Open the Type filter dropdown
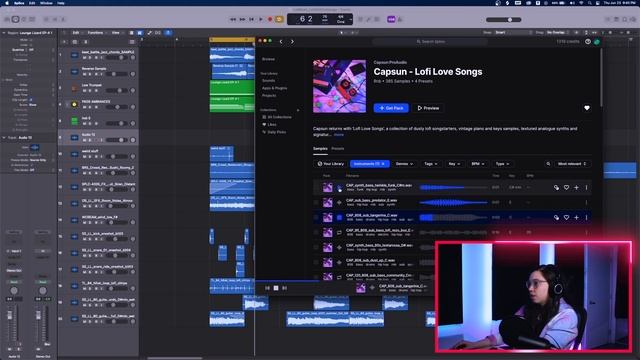The height and width of the screenshot is (360, 640). [x=502, y=164]
